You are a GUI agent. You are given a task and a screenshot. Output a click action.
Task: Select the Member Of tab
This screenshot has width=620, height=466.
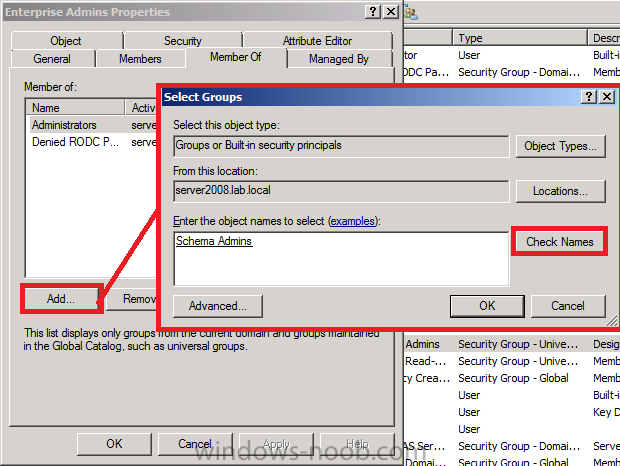coord(236,57)
